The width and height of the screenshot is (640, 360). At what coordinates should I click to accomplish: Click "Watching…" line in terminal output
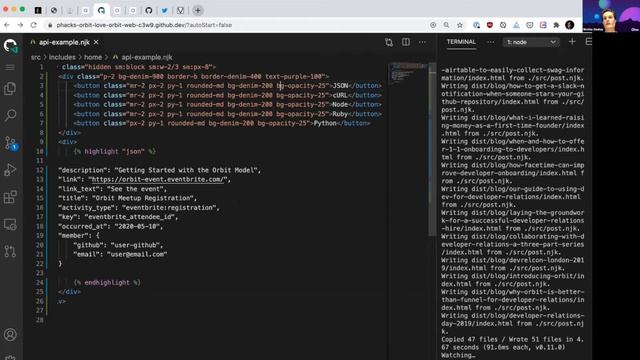coord(458,356)
